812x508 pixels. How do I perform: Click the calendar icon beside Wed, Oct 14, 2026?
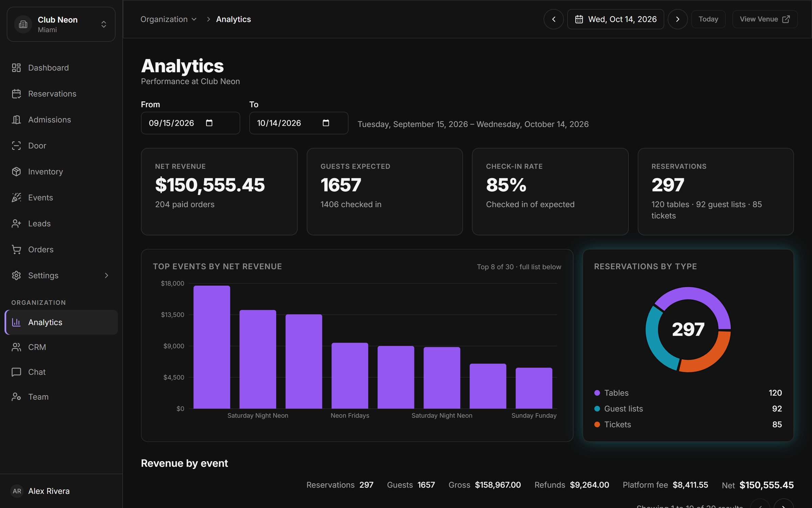point(579,19)
